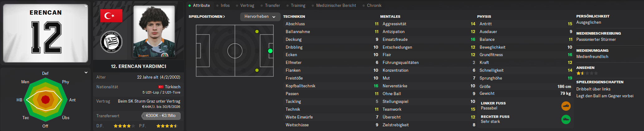Open the SK Sturm Graz club badge
This screenshot has height=131, width=644.
click(x=111, y=42)
